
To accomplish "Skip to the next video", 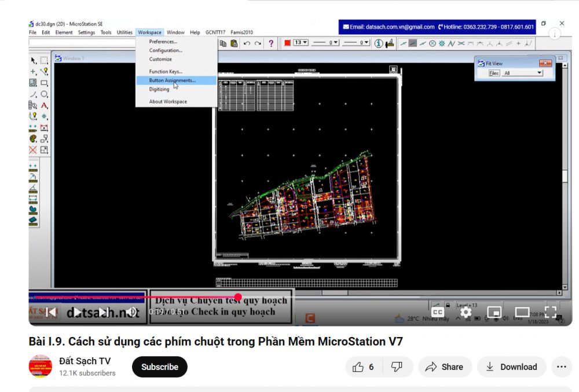I will pos(103,313).
